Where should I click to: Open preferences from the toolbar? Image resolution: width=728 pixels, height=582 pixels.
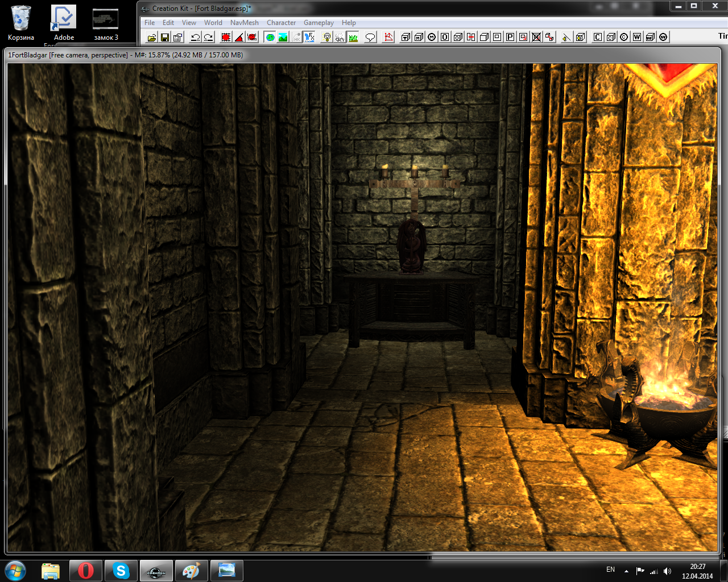pyautogui.click(x=178, y=37)
